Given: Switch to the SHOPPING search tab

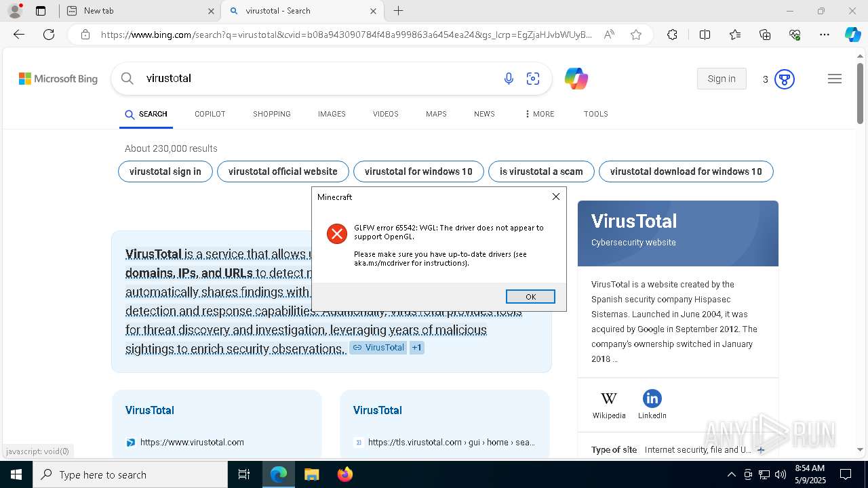Looking at the screenshot, I should click(x=272, y=114).
